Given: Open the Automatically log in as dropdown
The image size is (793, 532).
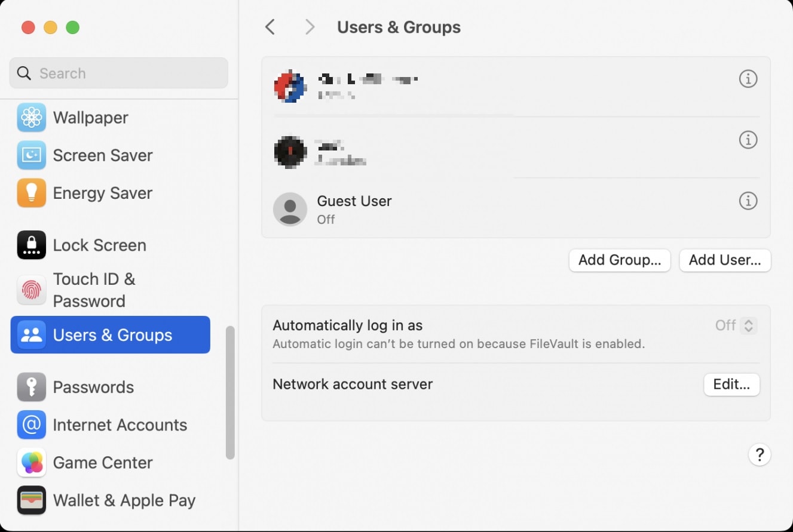Looking at the screenshot, I should [748, 325].
